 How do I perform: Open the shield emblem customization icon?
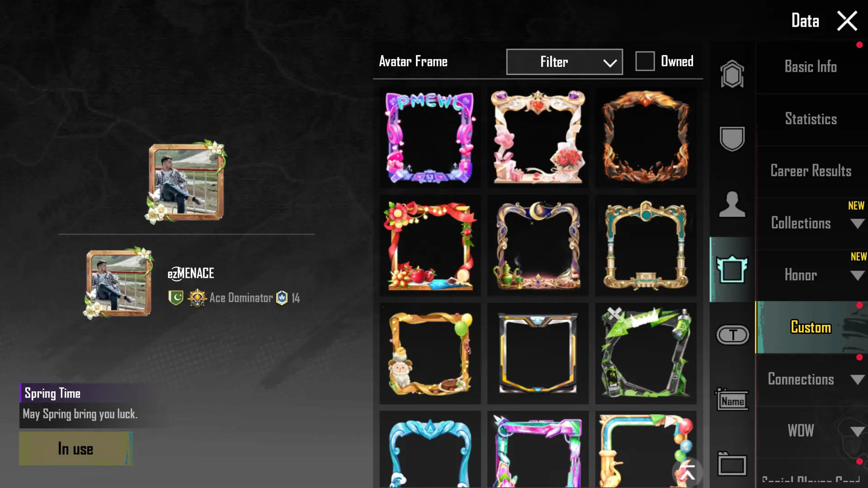(x=732, y=139)
